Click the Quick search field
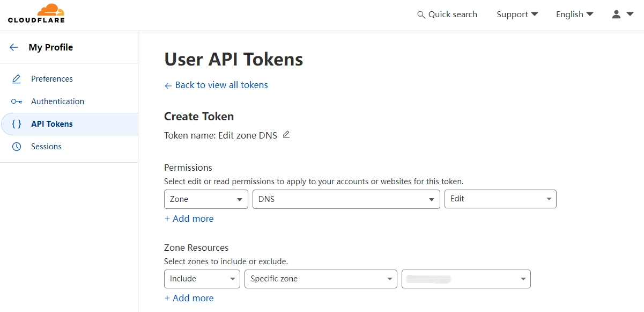Viewport: 644px width, 312px height. pyautogui.click(x=447, y=14)
